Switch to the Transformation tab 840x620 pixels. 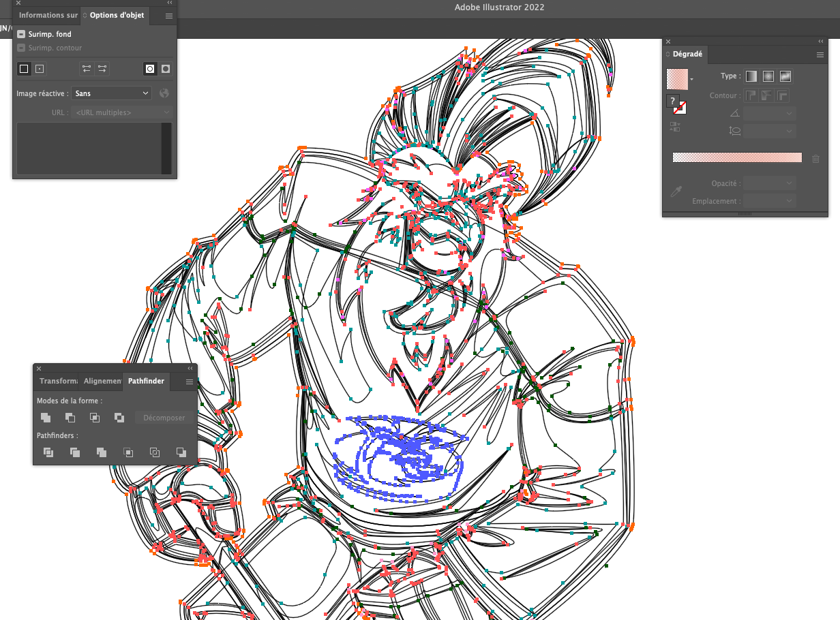click(57, 382)
